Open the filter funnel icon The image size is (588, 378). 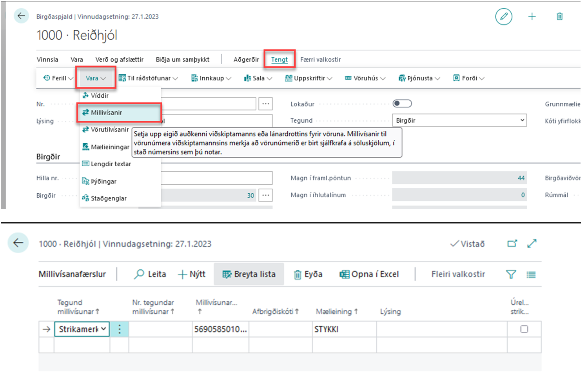511,274
